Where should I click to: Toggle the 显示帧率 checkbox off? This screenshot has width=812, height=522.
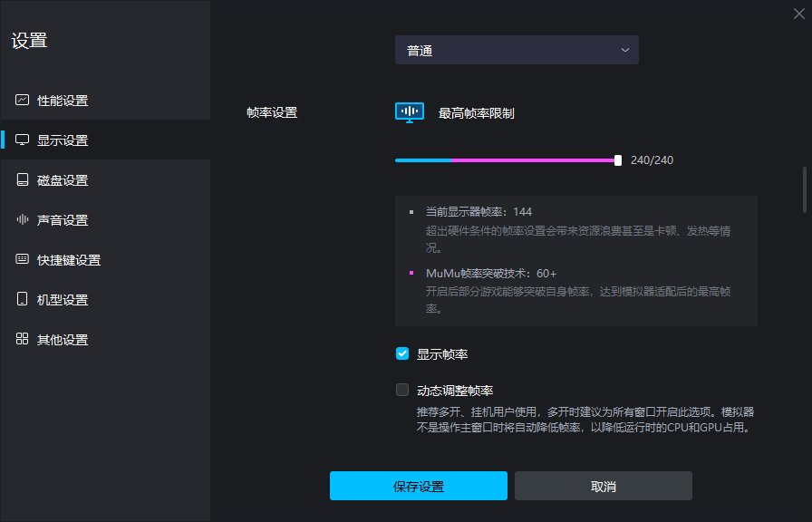pyautogui.click(x=401, y=354)
